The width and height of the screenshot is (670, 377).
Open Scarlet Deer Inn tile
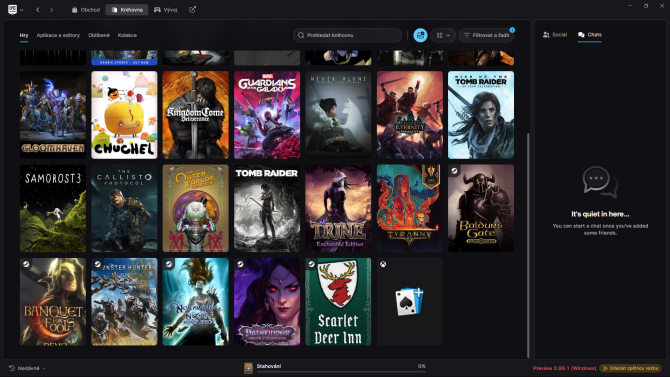[x=338, y=302]
